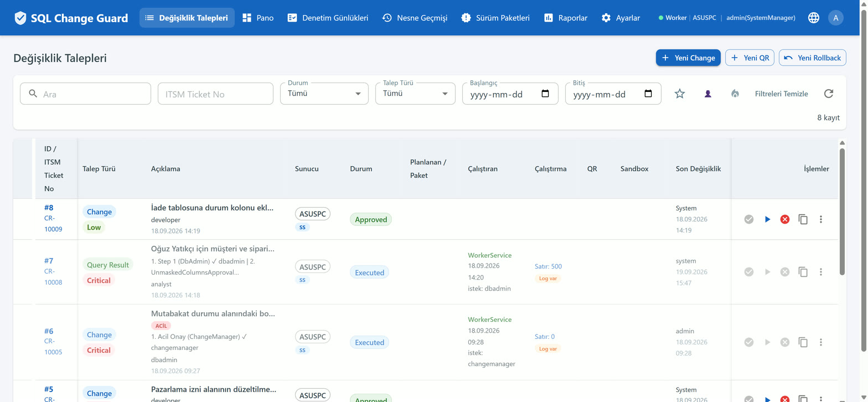Click the ASUSPC server chip on request #8

313,214
